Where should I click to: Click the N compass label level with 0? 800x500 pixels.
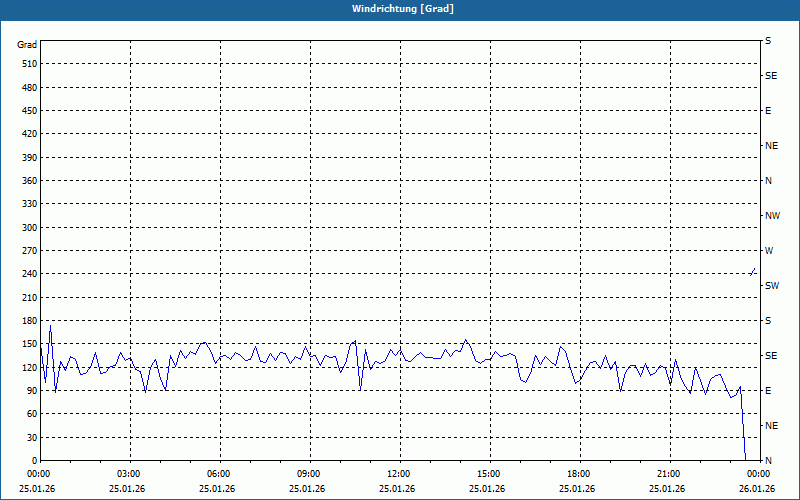[769, 461]
